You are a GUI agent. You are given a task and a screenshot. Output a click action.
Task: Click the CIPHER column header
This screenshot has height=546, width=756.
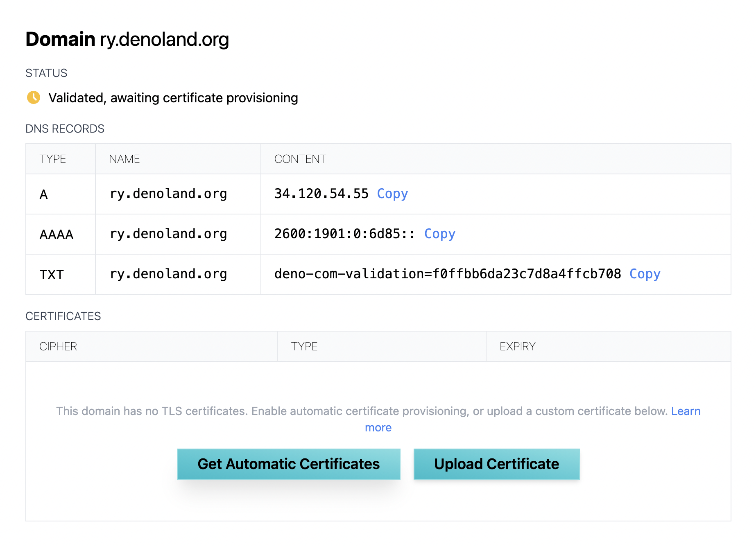[x=58, y=346]
